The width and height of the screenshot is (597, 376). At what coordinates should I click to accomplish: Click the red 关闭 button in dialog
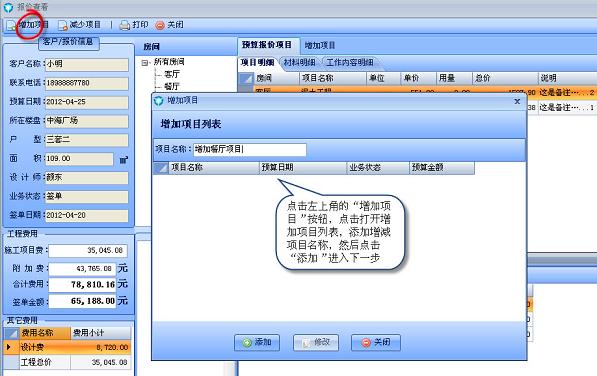(x=376, y=343)
